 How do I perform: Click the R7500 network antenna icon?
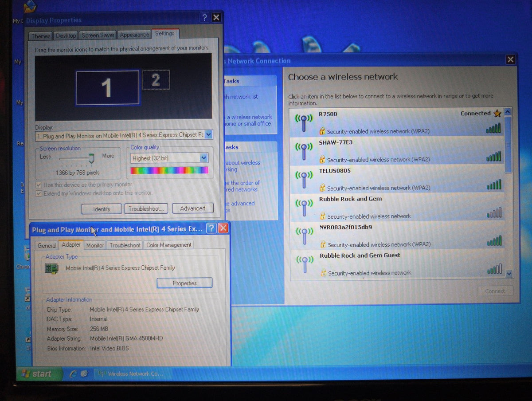pyautogui.click(x=304, y=122)
